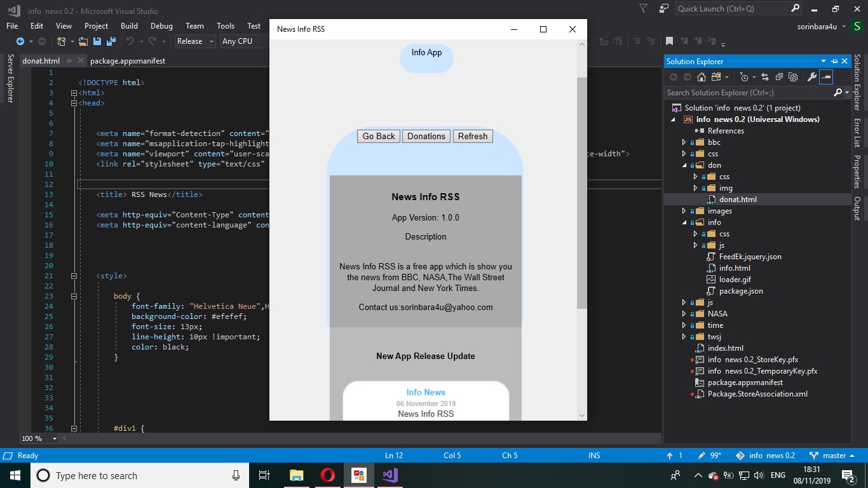
Task: Open the Debug menu
Action: click(161, 26)
